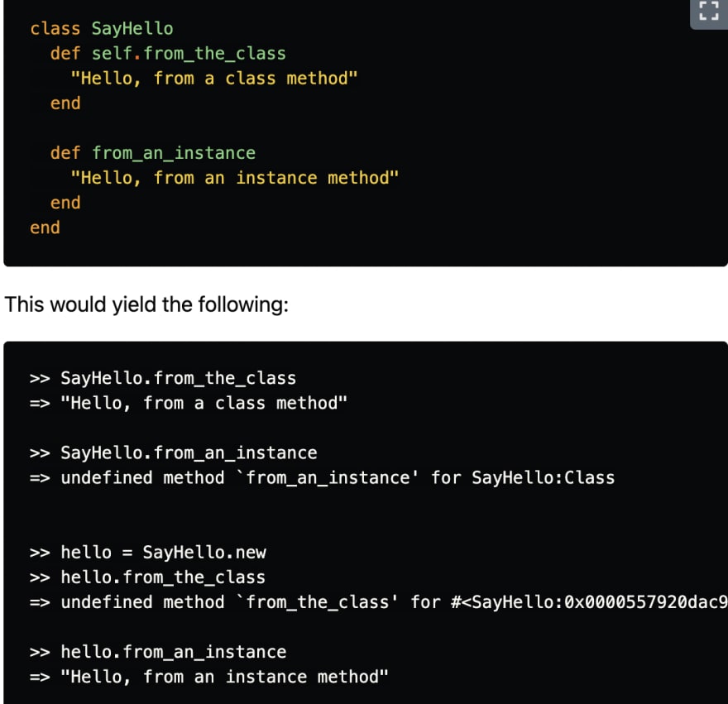728x704 pixels.
Task: Click 'hello = SayHello.new' console line
Action: [147, 553]
